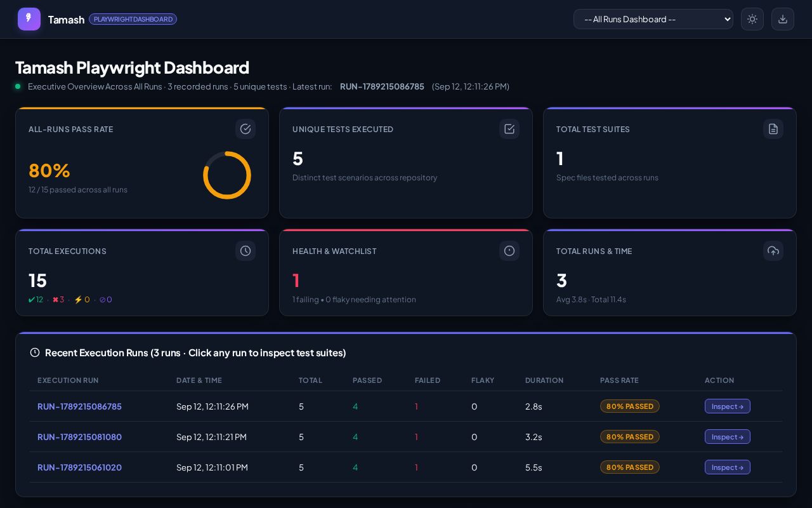Click the green passed count 12 in Total Executions

click(x=36, y=300)
